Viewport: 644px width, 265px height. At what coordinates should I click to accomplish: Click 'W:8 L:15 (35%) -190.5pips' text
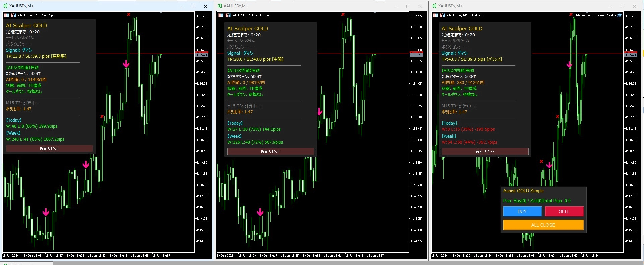pyautogui.click(x=468, y=129)
